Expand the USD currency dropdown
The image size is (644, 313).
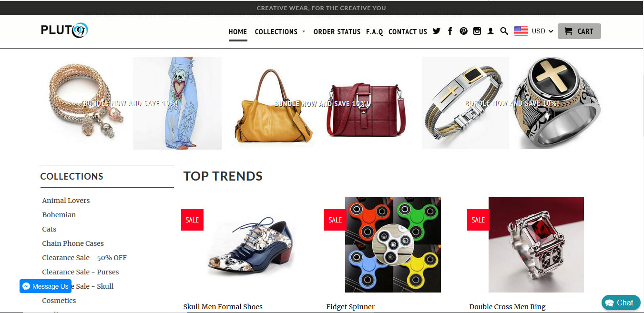542,31
